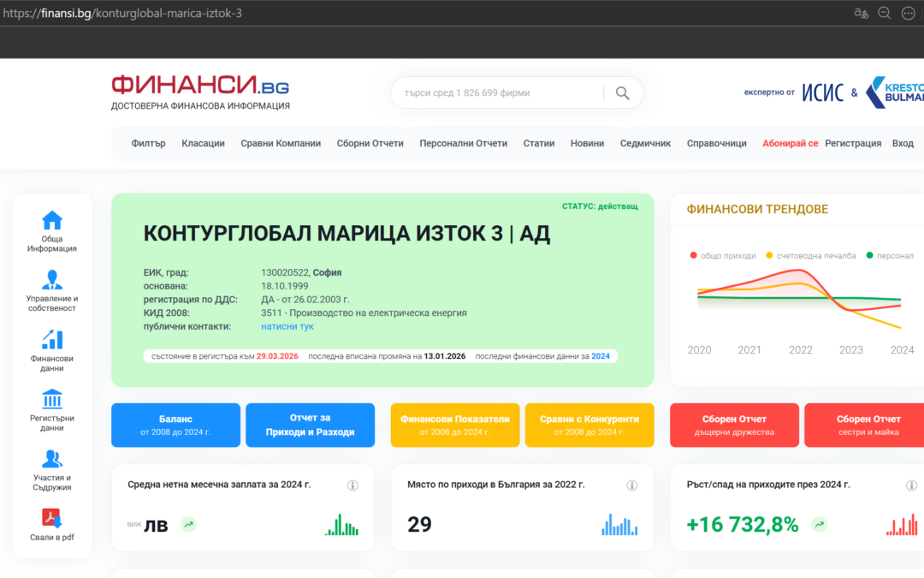Open Сравни Компании menu item
The image size is (924, 578).
coord(281,143)
